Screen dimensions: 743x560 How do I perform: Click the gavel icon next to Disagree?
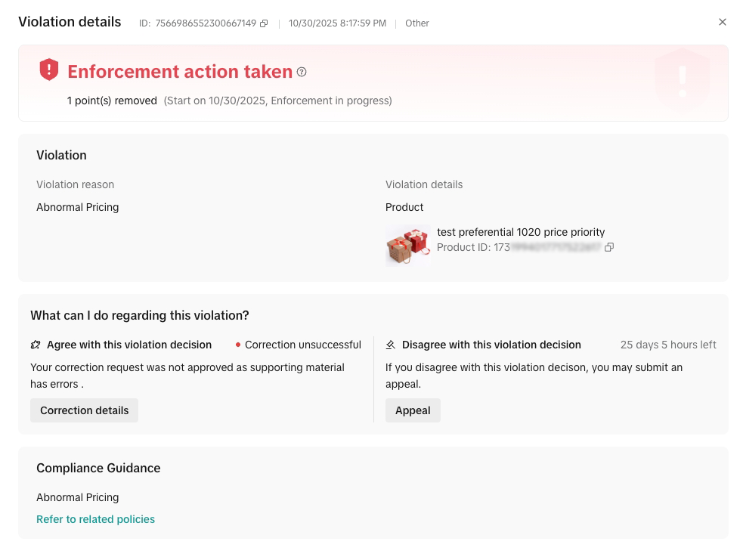tap(391, 345)
